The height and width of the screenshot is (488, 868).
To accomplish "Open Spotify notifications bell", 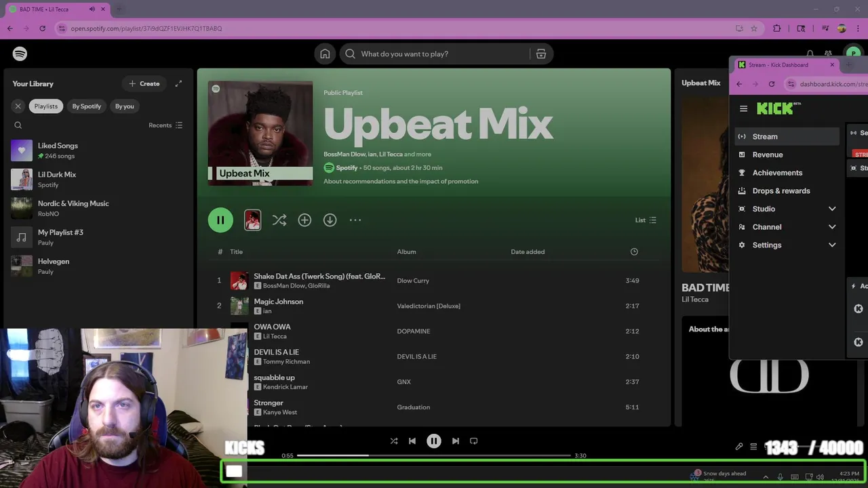I will pyautogui.click(x=810, y=54).
